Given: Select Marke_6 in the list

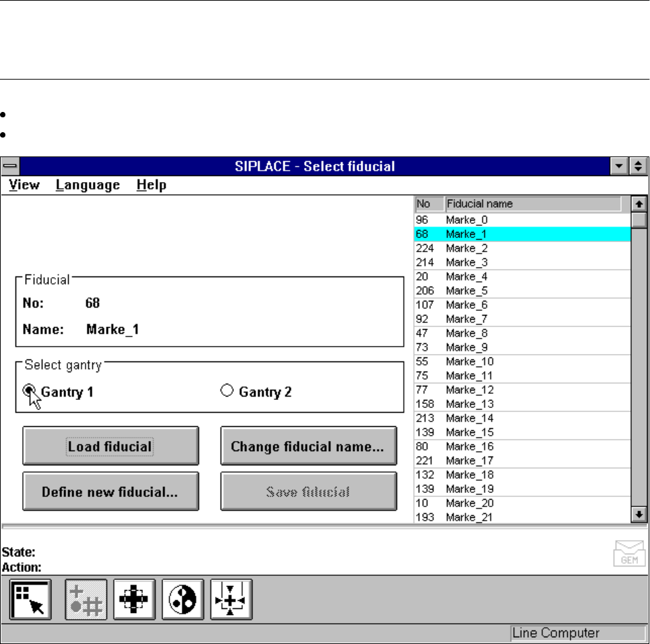Looking at the screenshot, I should pyautogui.click(x=523, y=305).
